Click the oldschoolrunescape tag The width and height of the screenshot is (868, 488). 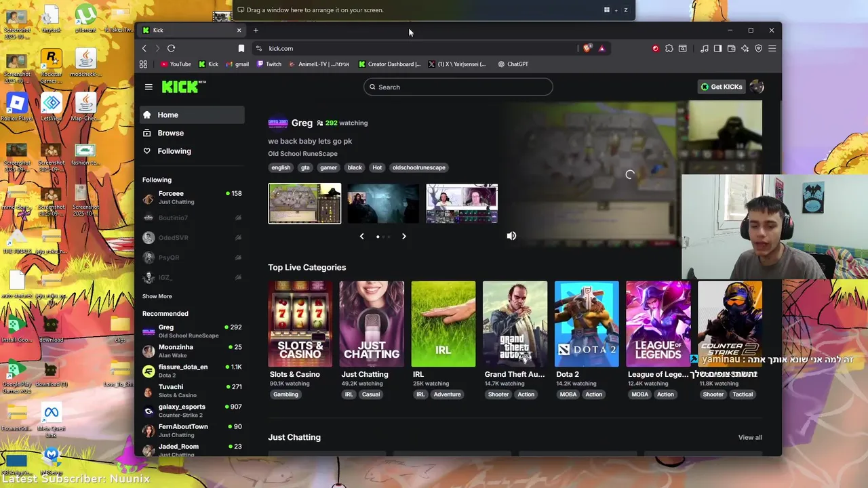point(418,167)
